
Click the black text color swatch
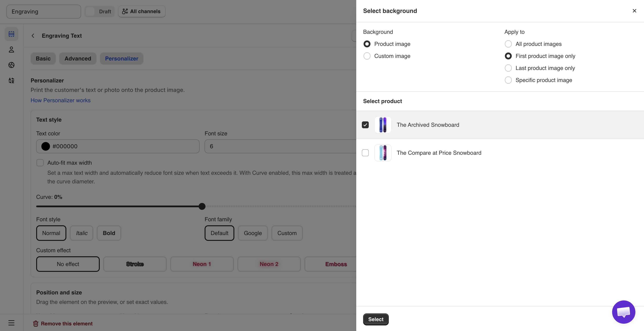click(x=45, y=146)
